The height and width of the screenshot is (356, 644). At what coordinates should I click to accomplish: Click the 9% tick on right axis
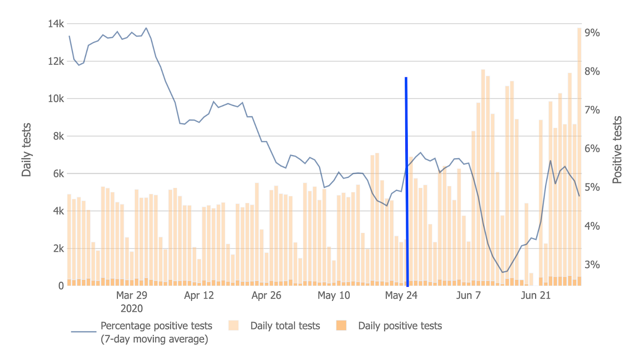click(x=592, y=33)
